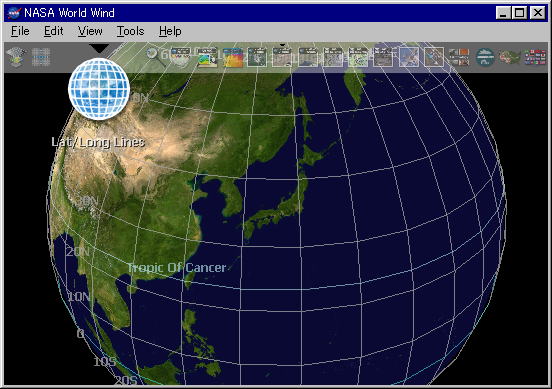Click the Tropic Of Cancer label

176,268
